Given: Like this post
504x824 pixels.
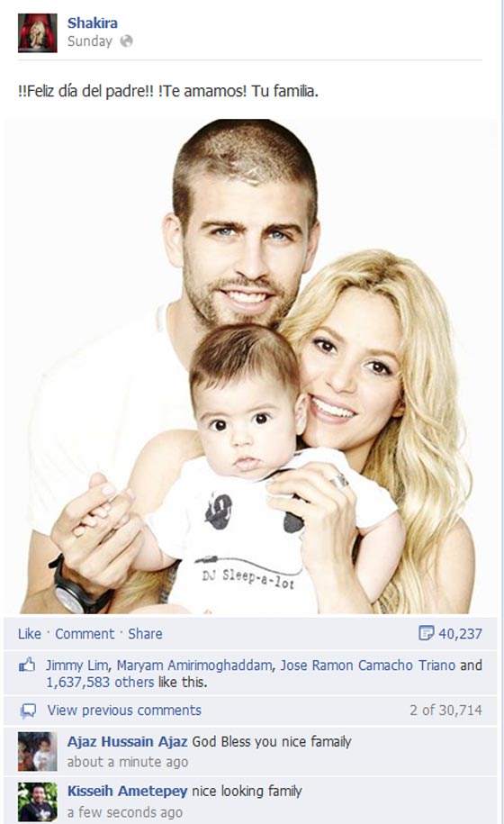Looking at the screenshot, I should coord(30,634).
